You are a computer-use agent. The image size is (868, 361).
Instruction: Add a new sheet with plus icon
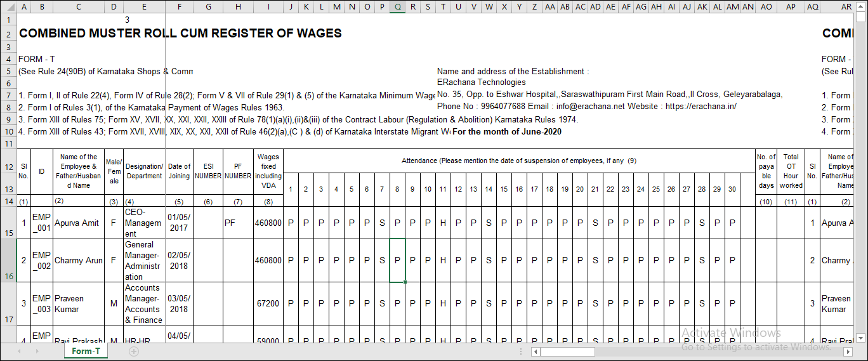pyautogui.click(x=134, y=351)
